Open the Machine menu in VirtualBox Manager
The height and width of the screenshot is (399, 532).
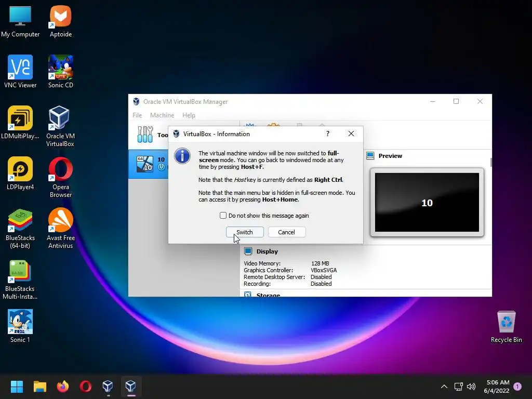162,115
